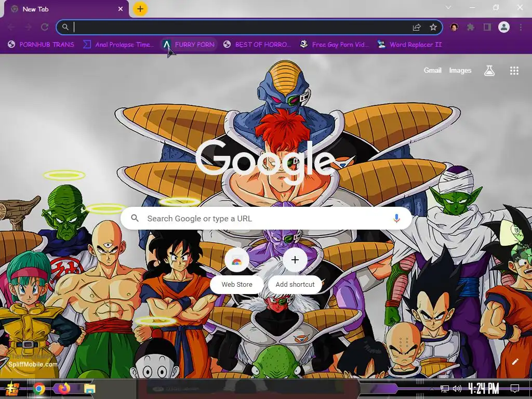Open the notification center icon
The height and width of the screenshot is (399, 532).
pos(515,389)
